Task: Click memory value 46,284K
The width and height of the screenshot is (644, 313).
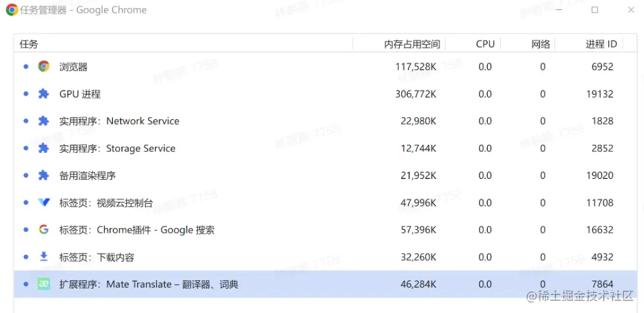Action: pos(419,284)
